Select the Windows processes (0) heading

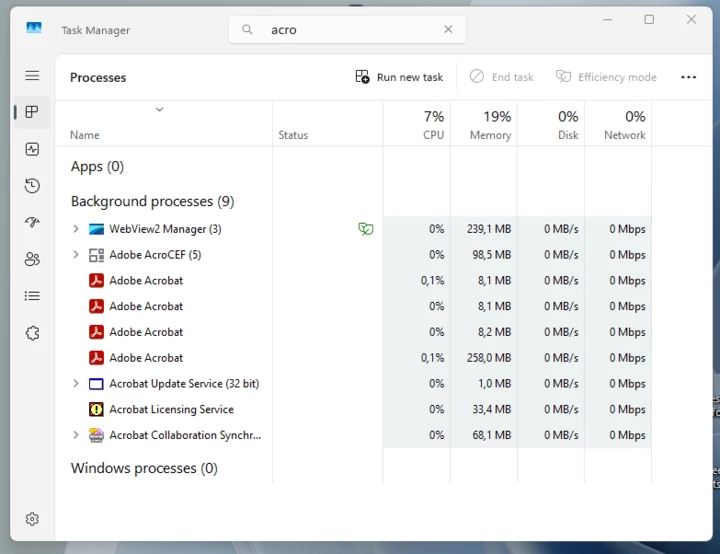[144, 468]
